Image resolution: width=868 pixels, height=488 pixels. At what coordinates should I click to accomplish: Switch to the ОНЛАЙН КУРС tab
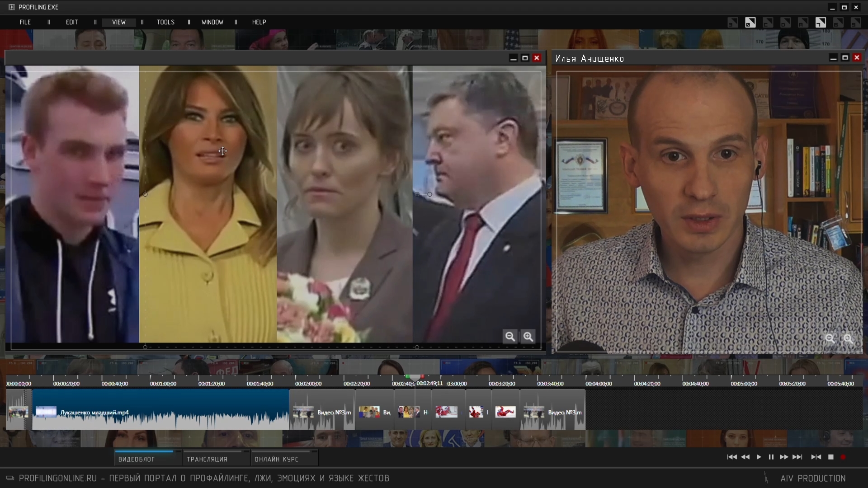coord(276,459)
